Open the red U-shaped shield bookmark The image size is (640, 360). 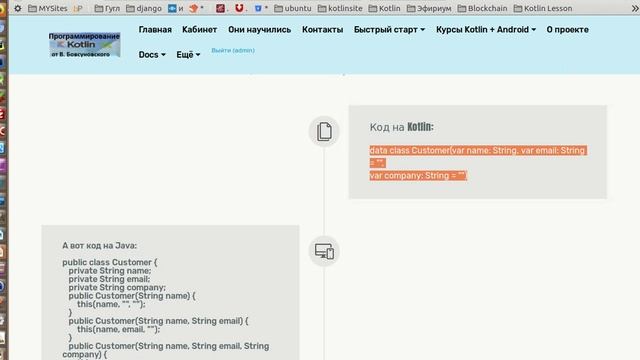[239, 8]
